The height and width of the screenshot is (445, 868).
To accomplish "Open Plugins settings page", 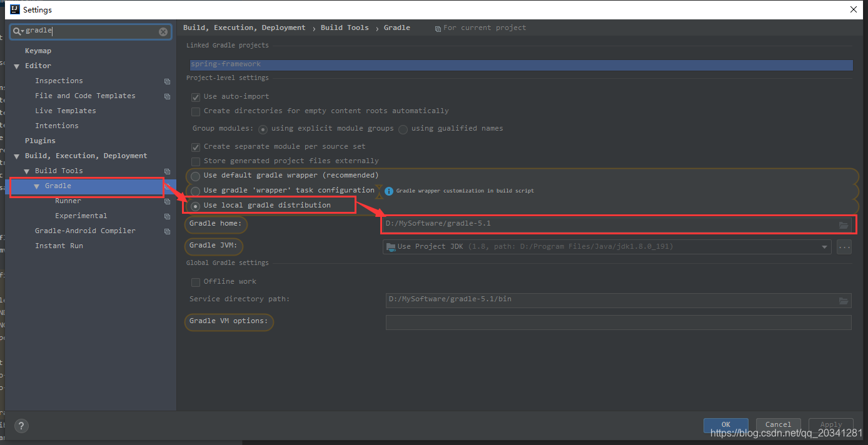I will pyautogui.click(x=40, y=141).
